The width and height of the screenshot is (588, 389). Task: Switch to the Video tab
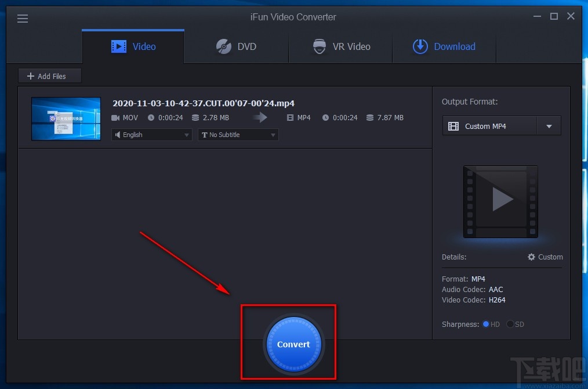click(133, 46)
